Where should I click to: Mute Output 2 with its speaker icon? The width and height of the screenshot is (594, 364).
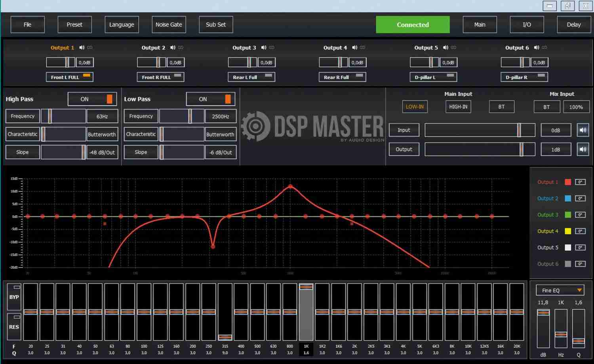tap(173, 47)
